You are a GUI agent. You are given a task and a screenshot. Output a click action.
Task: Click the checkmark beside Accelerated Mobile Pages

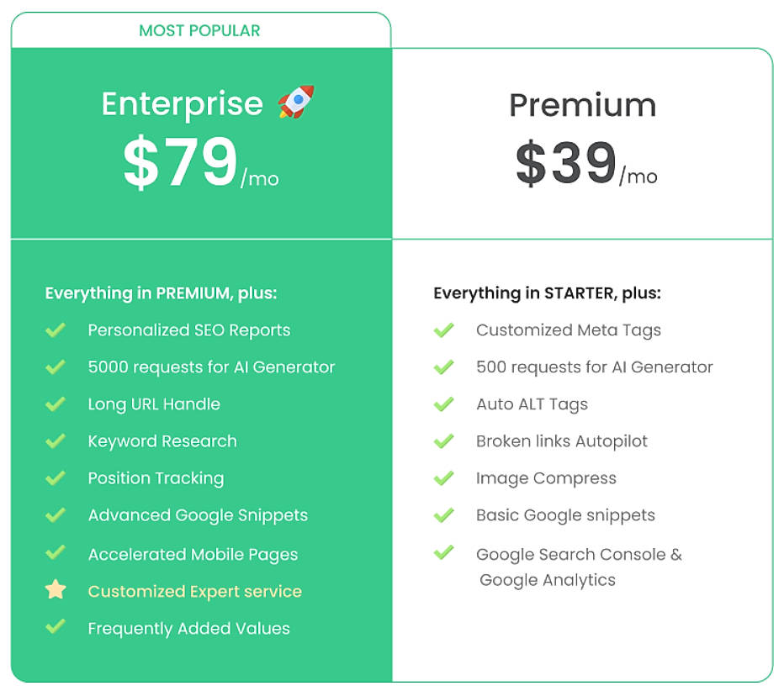[x=55, y=552]
